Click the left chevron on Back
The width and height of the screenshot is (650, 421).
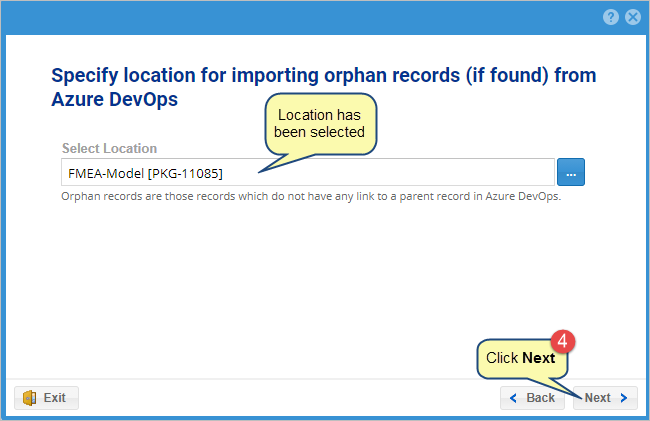515,398
